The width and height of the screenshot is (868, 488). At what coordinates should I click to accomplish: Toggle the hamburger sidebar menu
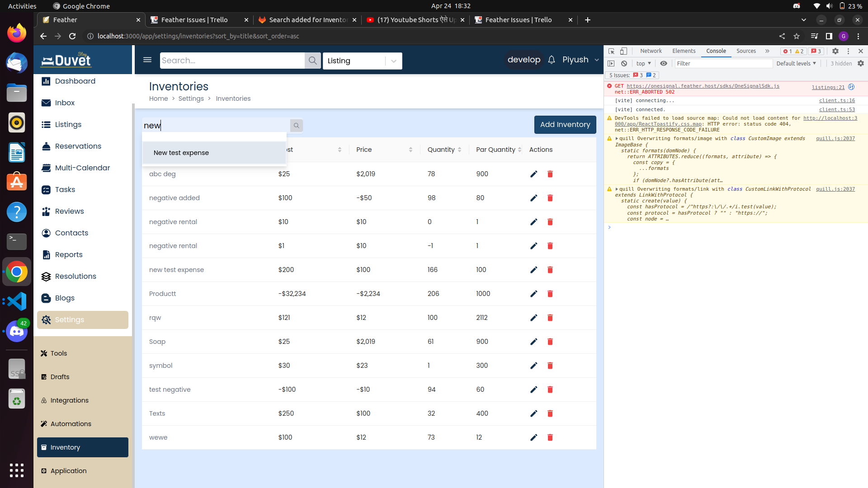click(147, 60)
